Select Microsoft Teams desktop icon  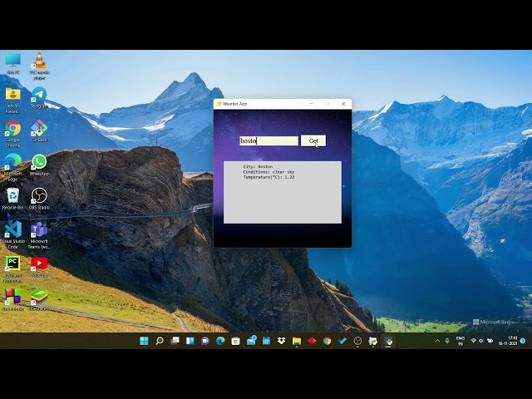tap(39, 235)
